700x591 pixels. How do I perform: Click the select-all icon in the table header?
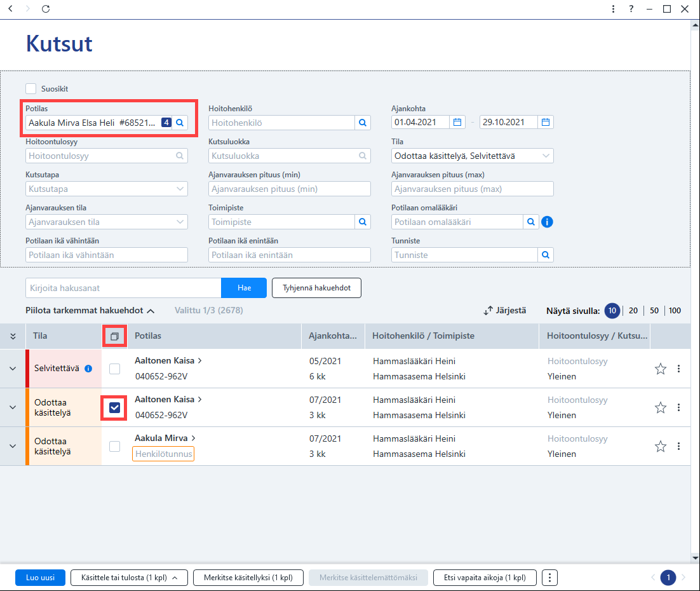[x=115, y=336]
